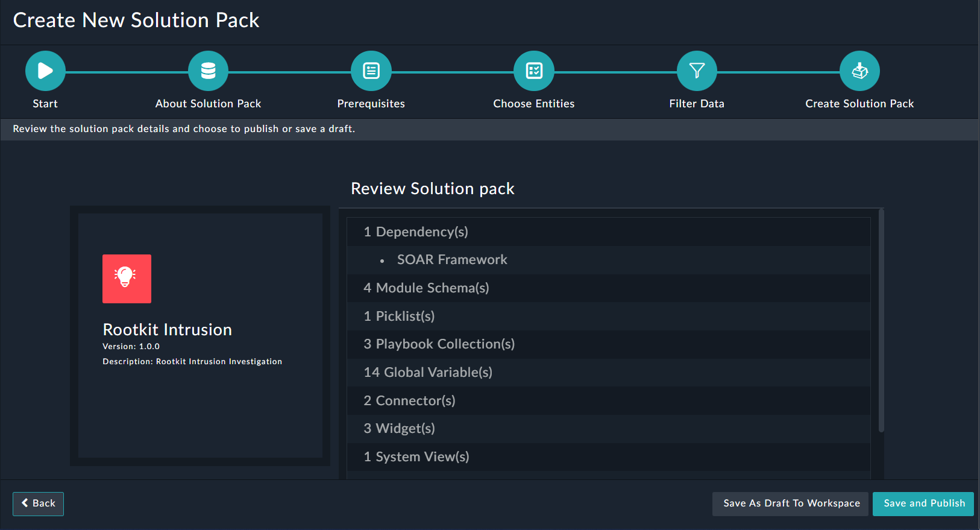This screenshot has width=980, height=530.
Task: Expand the 4 Module Schema(s) row
Action: tap(609, 288)
